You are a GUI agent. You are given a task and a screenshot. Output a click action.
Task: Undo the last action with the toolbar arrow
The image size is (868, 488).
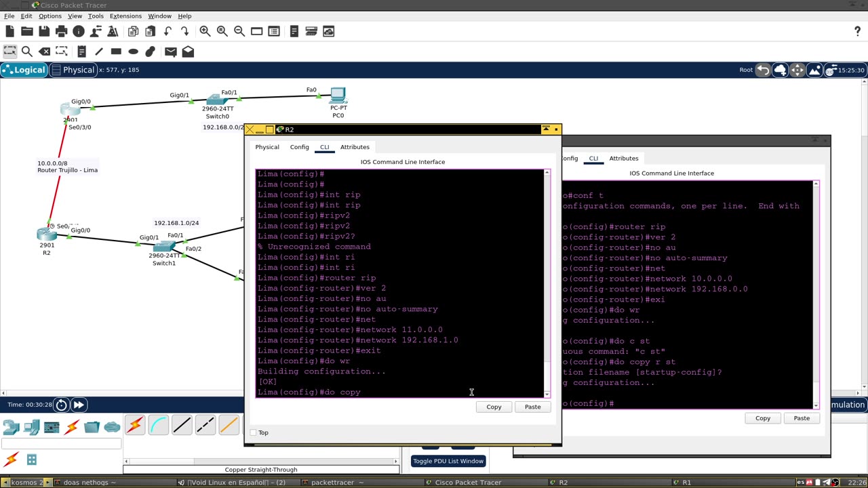click(x=167, y=31)
